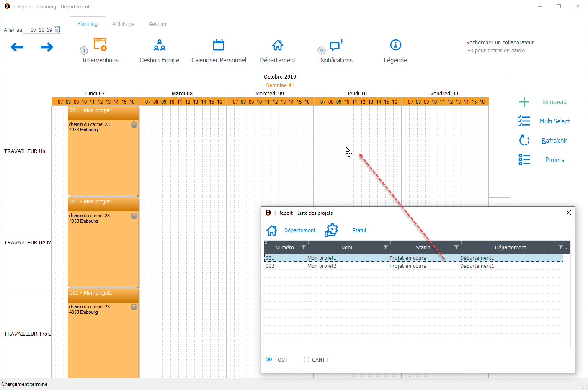This screenshot has width=588, height=390.
Task: Go to next week with right arrow
Action: point(47,47)
